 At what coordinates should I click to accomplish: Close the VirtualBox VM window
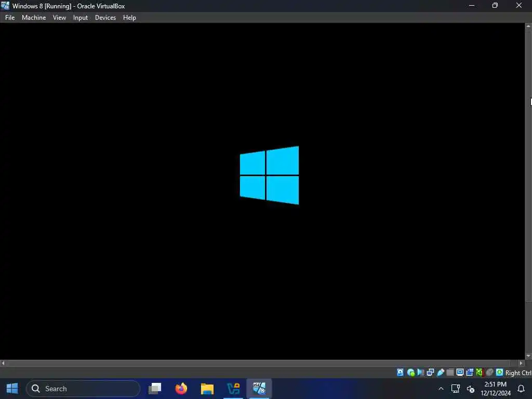[x=519, y=5]
